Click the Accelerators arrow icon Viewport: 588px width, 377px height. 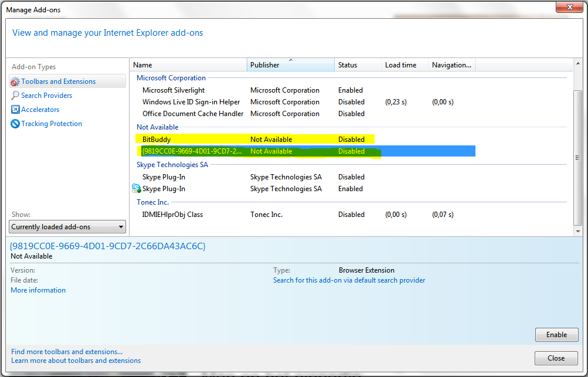tap(15, 110)
